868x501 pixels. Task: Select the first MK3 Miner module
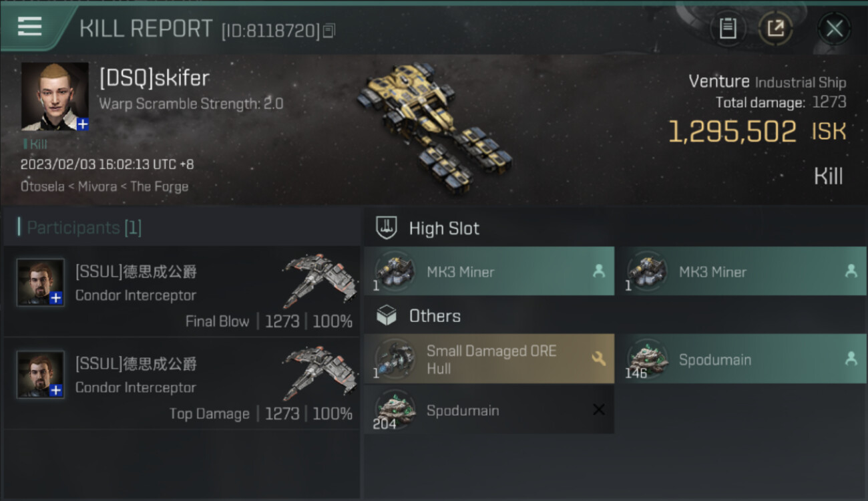pos(489,271)
